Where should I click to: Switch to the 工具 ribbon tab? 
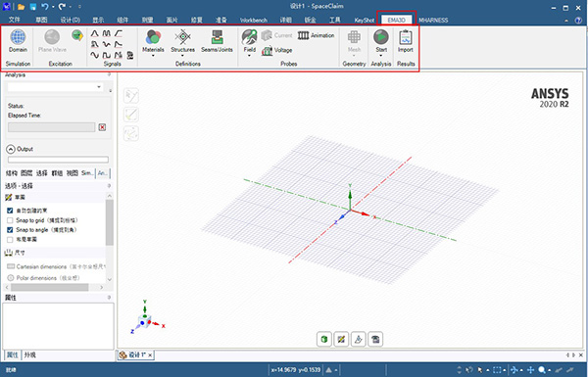coord(334,21)
